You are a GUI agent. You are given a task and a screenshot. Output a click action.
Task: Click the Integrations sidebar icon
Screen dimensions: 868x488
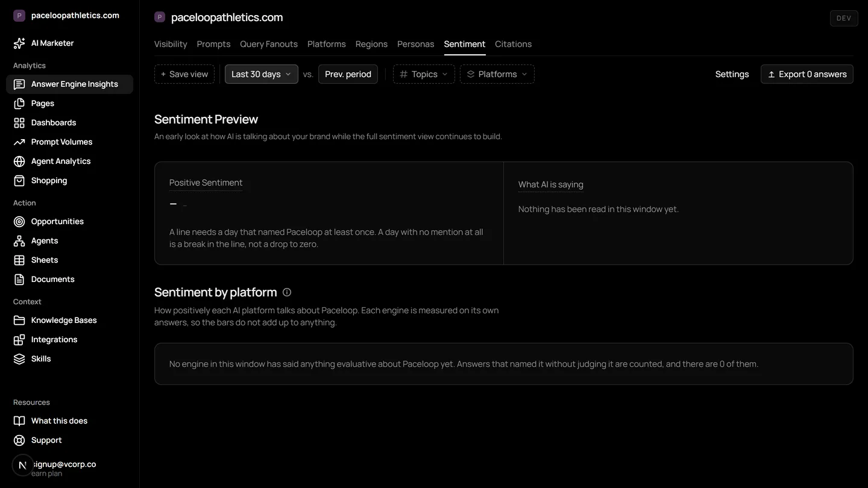[x=19, y=340]
